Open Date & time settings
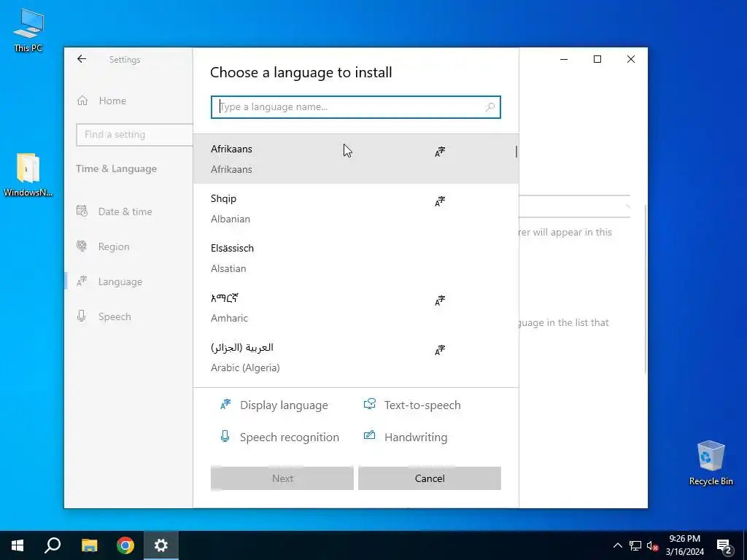The height and width of the screenshot is (560, 747). [125, 211]
